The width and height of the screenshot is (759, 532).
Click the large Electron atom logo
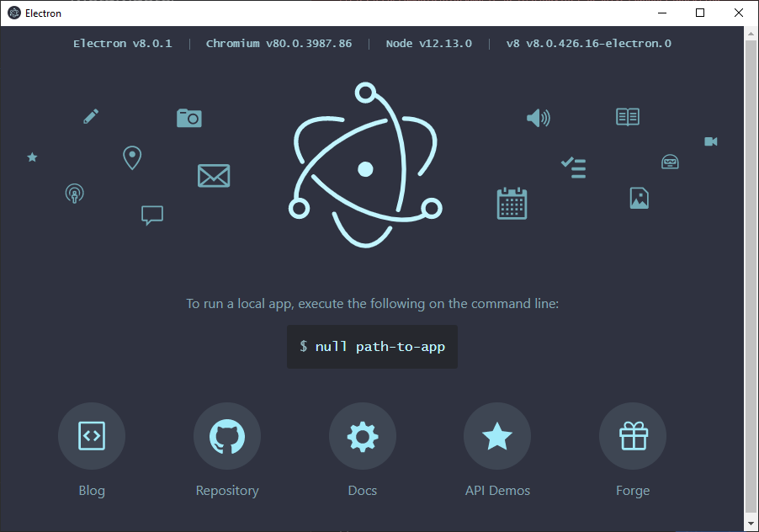click(x=365, y=165)
